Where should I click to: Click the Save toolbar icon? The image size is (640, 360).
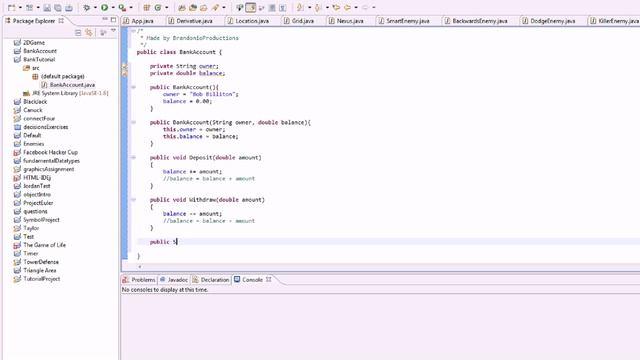pyautogui.click(x=47, y=7)
